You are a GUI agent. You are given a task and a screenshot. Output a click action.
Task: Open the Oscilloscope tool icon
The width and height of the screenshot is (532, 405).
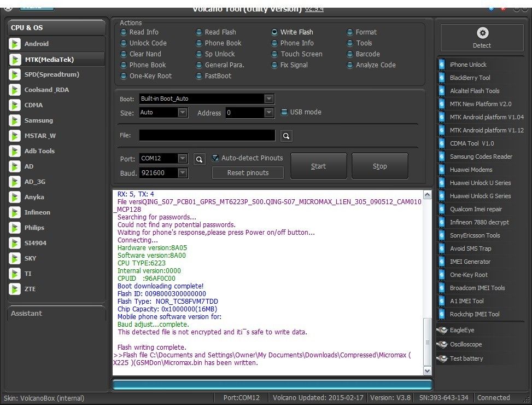coord(442,344)
